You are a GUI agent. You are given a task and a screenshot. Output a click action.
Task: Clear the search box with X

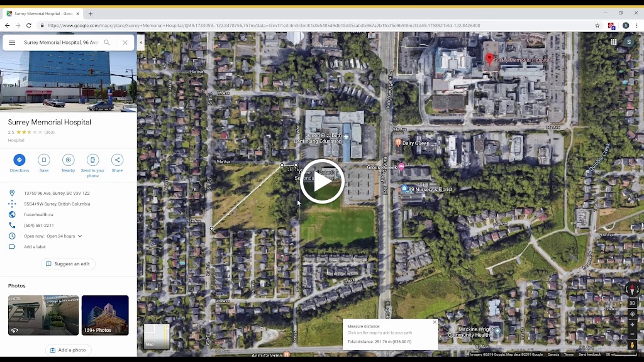(125, 42)
